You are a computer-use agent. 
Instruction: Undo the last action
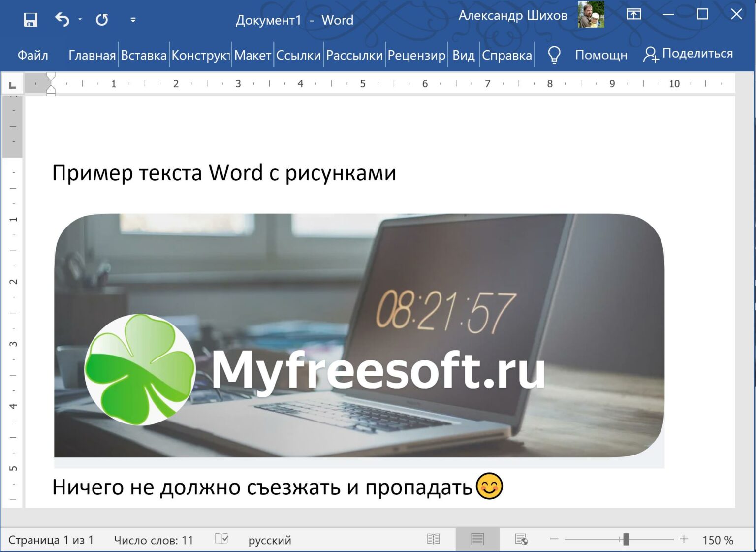(x=62, y=20)
